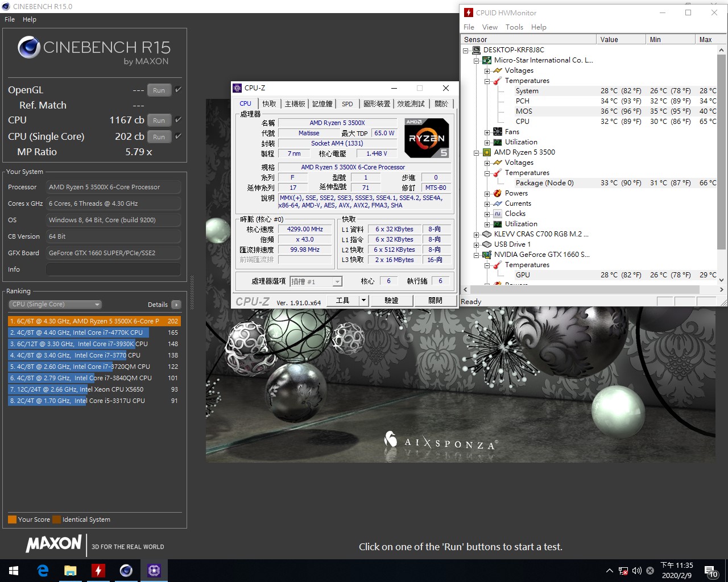Expand the KLEVV CRAS C700 RGB M.2 node
Screen dimensions: 728x582
point(477,234)
